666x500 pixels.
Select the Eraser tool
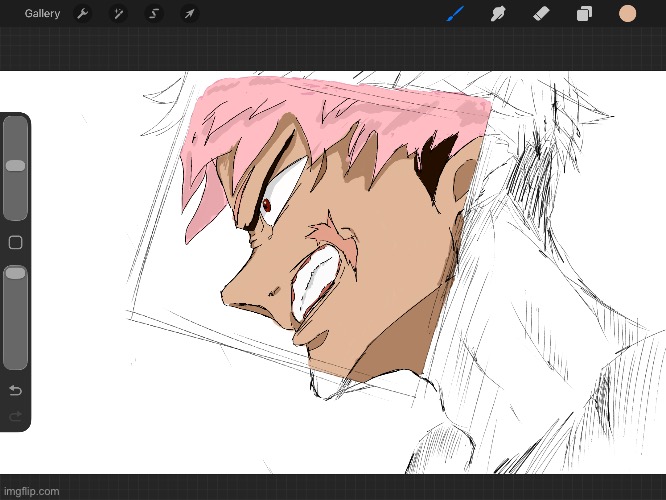pos(540,14)
